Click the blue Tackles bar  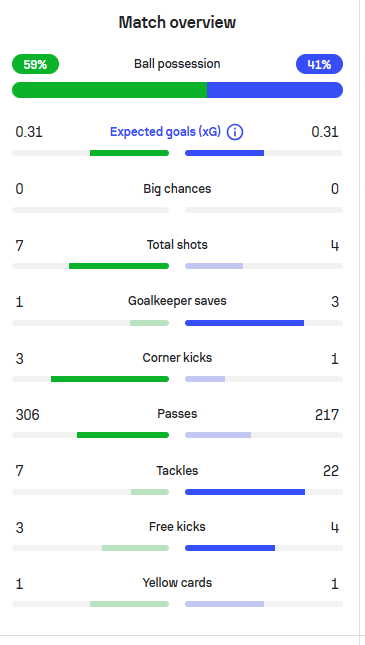point(245,492)
